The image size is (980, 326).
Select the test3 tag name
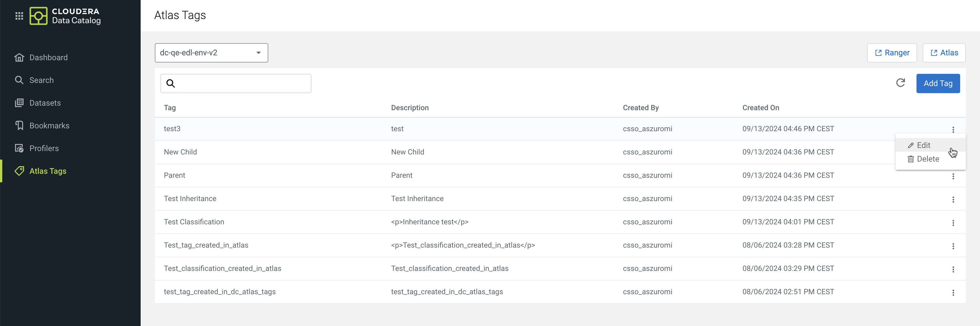coord(172,129)
